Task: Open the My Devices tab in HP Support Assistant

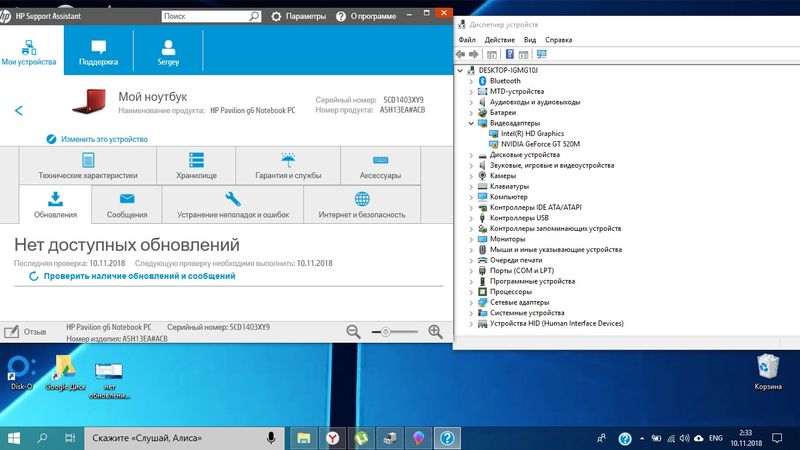Action: click(29, 51)
